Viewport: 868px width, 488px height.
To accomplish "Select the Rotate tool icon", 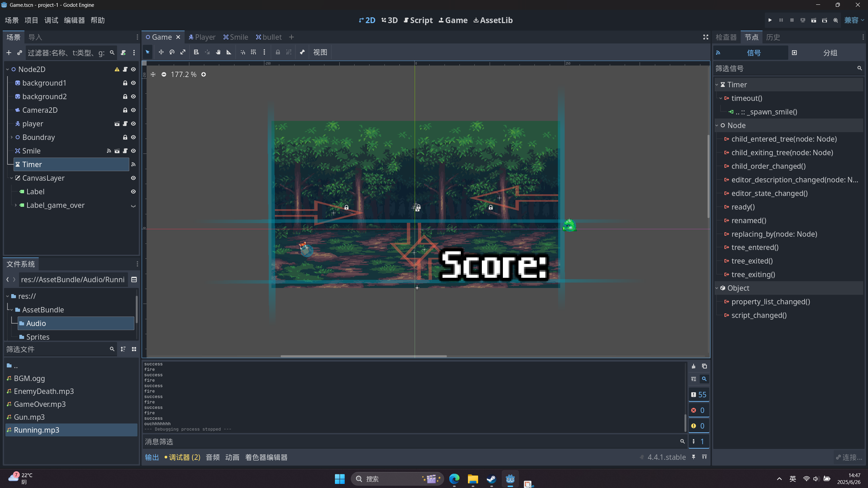I will (x=172, y=52).
